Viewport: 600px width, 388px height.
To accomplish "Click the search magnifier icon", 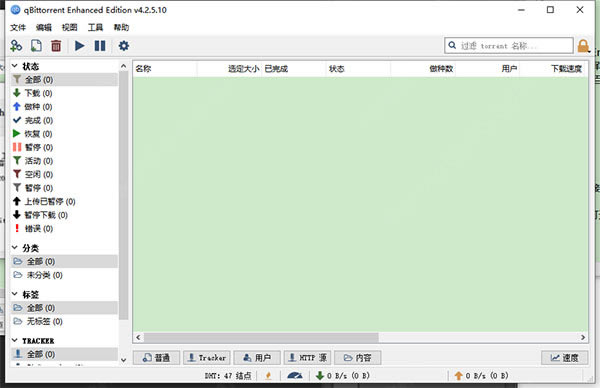I will click(452, 46).
